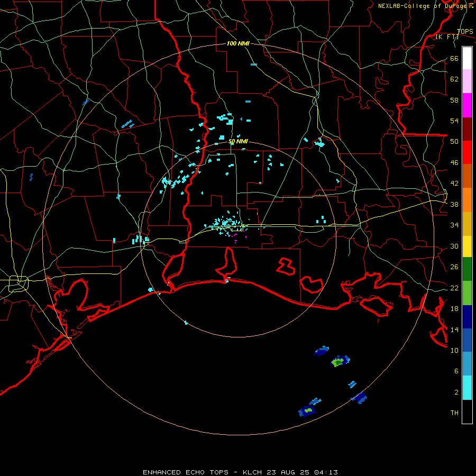Click the light pink legend swatch near 62
The width and height of the screenshot is (476, 476).
[x=467, y=81]
